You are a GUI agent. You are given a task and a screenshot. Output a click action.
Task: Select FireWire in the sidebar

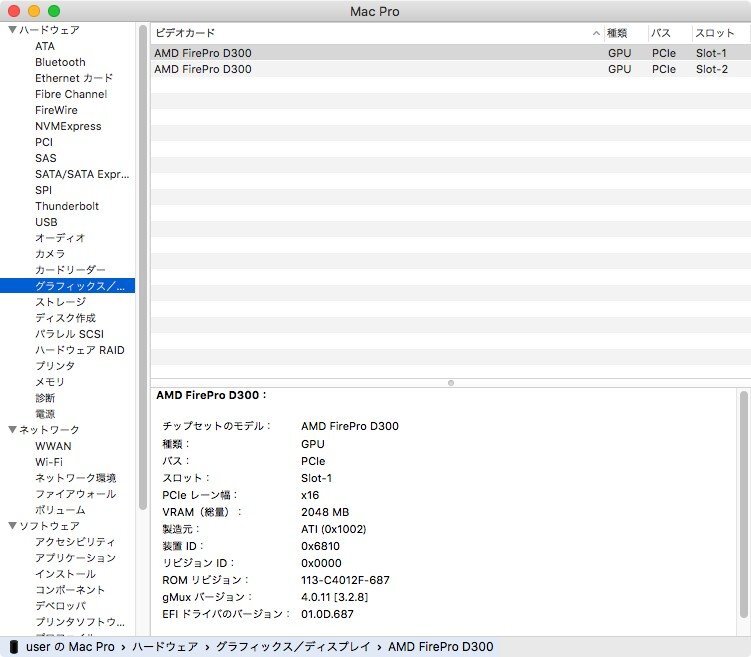[56, 110]
